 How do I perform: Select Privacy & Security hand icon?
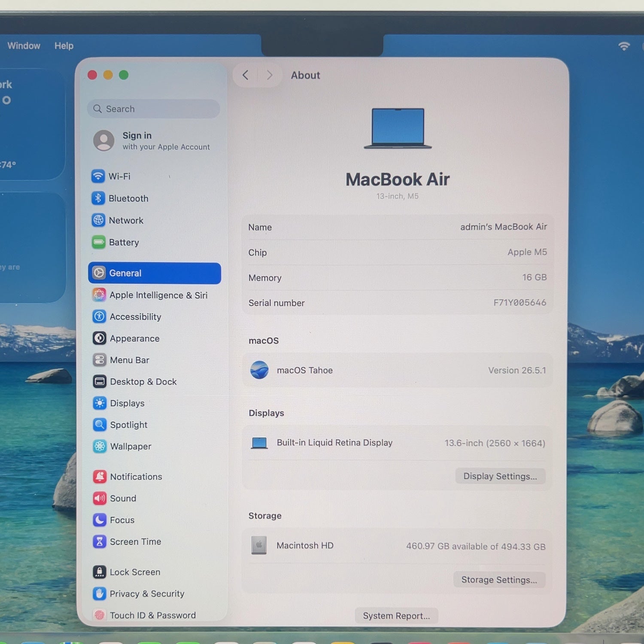(100, 594)
